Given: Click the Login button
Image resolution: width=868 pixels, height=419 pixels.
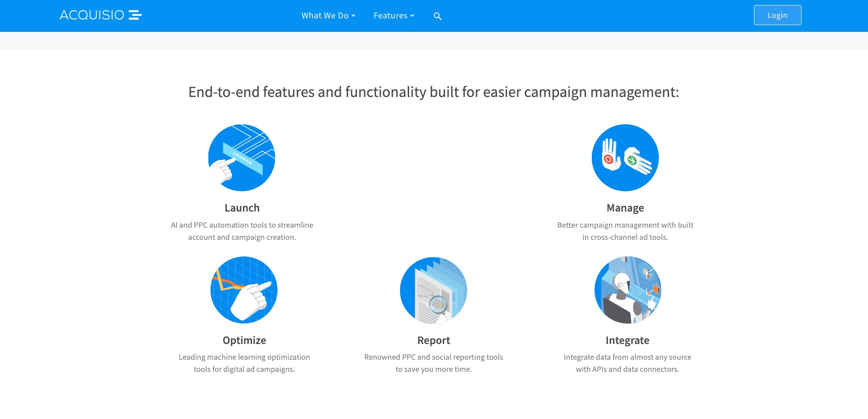Looking at the screenshot, I should 777,15.
